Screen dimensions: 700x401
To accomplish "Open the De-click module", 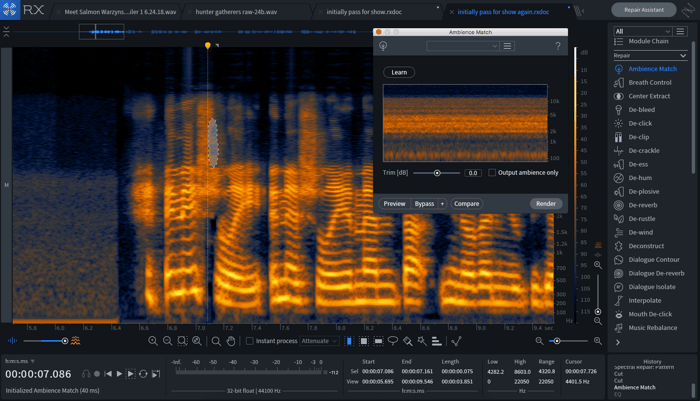I will tap(640, 123).
